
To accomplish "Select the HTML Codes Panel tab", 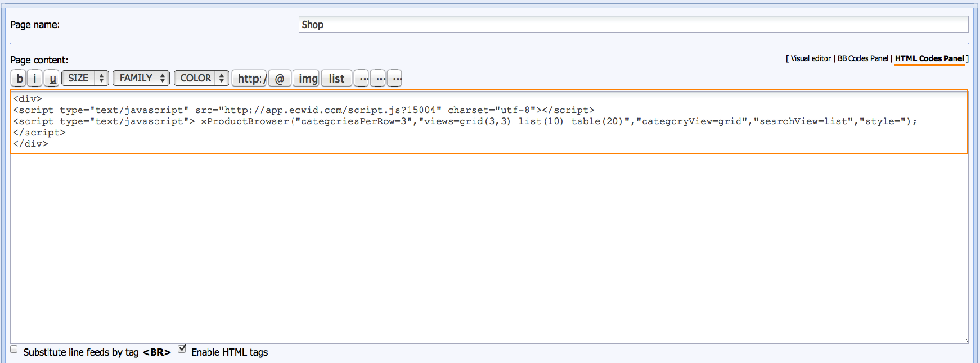I will click(x=929, y=58).
